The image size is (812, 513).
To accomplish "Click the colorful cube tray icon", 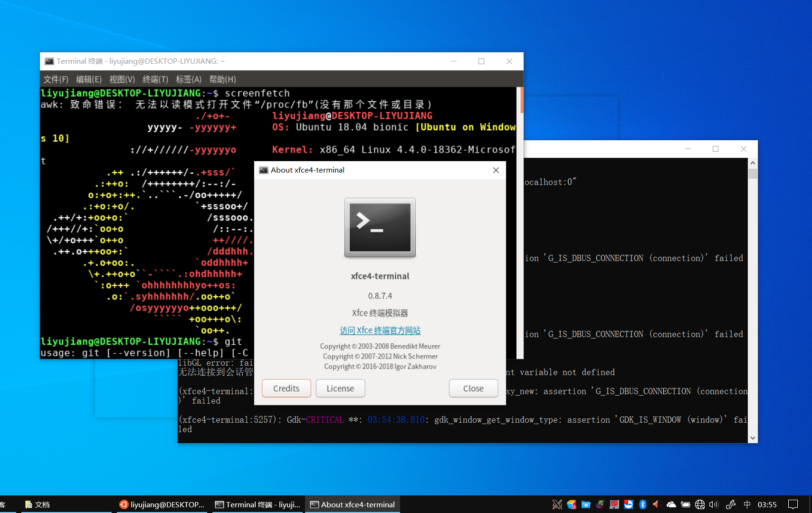I will [572, 504].
